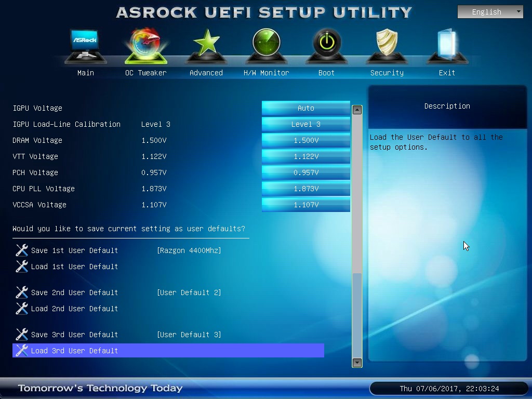The height and width of the screenshot is (399, 532).
Task: Switch to the Exit tab label
Action: click(x=447, y=73)
